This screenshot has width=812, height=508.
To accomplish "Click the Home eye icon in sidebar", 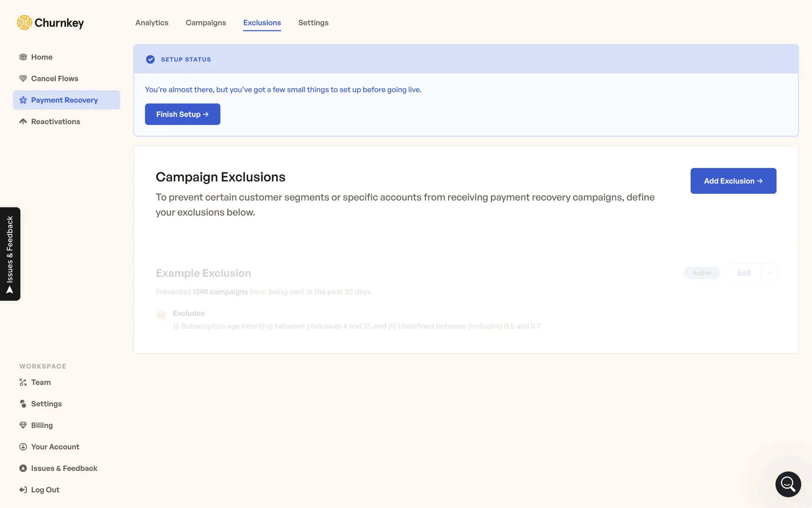I will click(23, 57).
